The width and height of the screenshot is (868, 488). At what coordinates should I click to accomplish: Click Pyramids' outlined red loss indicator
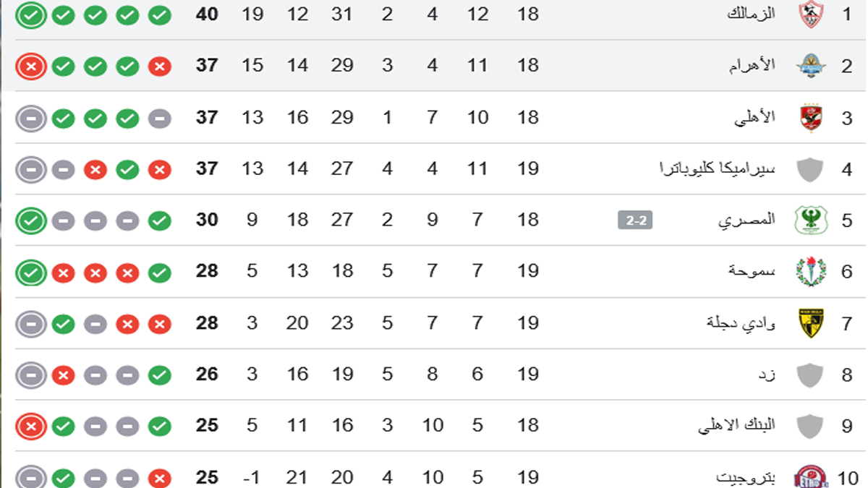click(30, 67)
